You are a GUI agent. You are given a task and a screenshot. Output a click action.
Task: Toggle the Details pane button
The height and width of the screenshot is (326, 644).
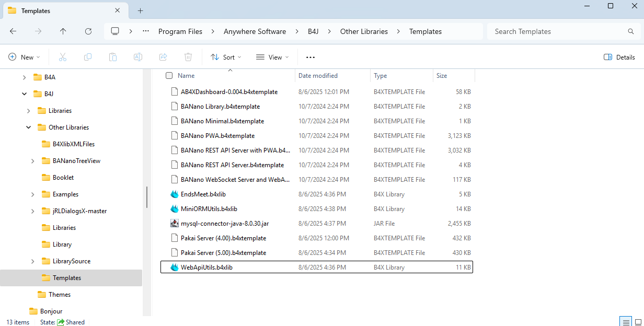(x=619, y=57)
